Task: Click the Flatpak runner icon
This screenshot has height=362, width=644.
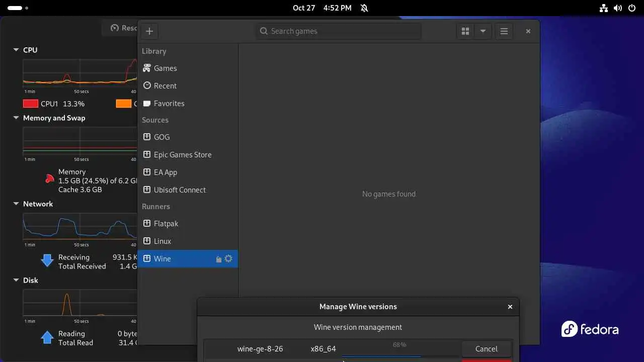Action: coord(147,223)
